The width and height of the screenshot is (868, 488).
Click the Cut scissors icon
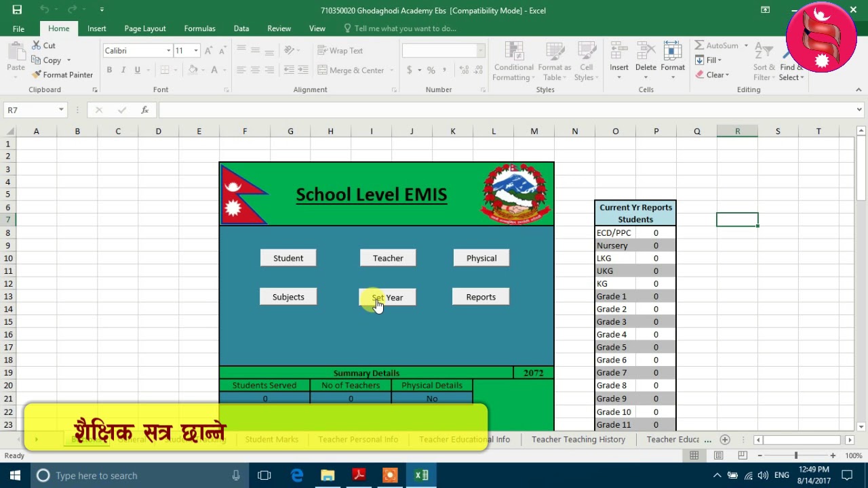[37, 45]
